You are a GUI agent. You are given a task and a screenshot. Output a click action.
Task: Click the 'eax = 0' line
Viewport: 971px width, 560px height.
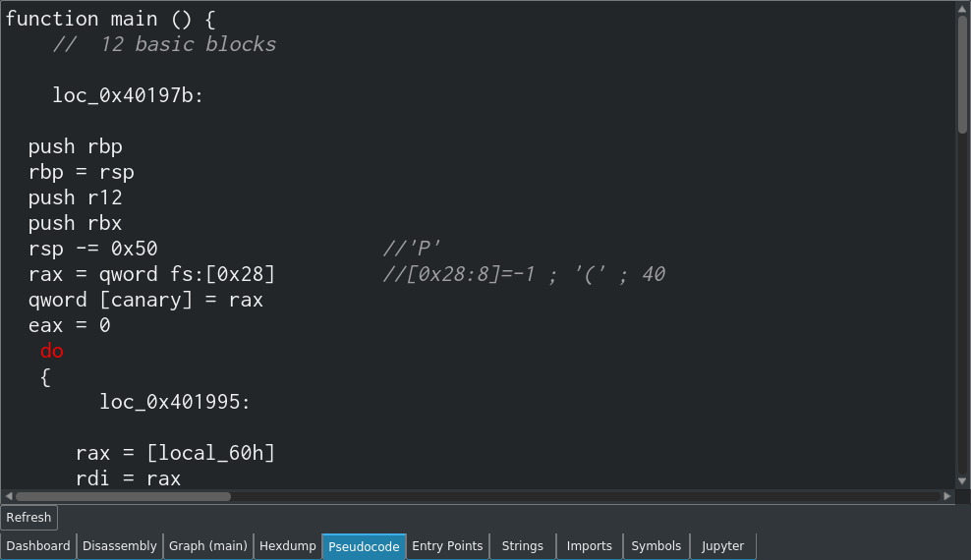[x=70, y=325]
